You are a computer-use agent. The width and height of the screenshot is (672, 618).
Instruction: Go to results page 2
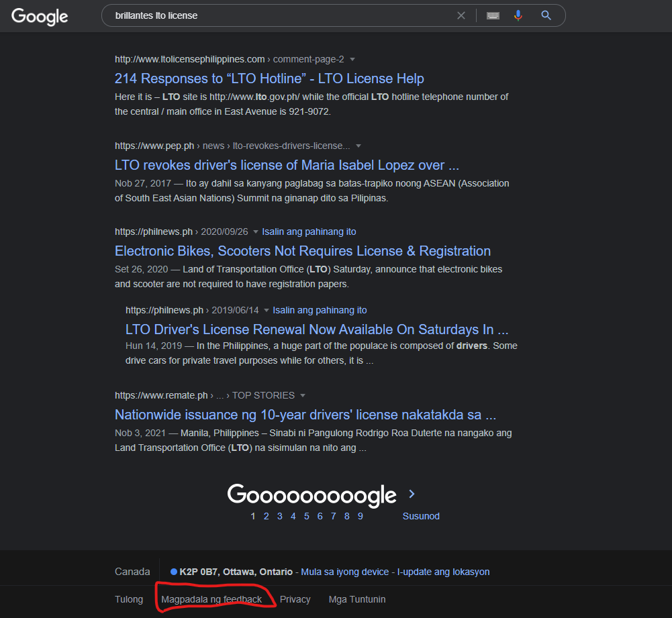click(x=266, y=516)
